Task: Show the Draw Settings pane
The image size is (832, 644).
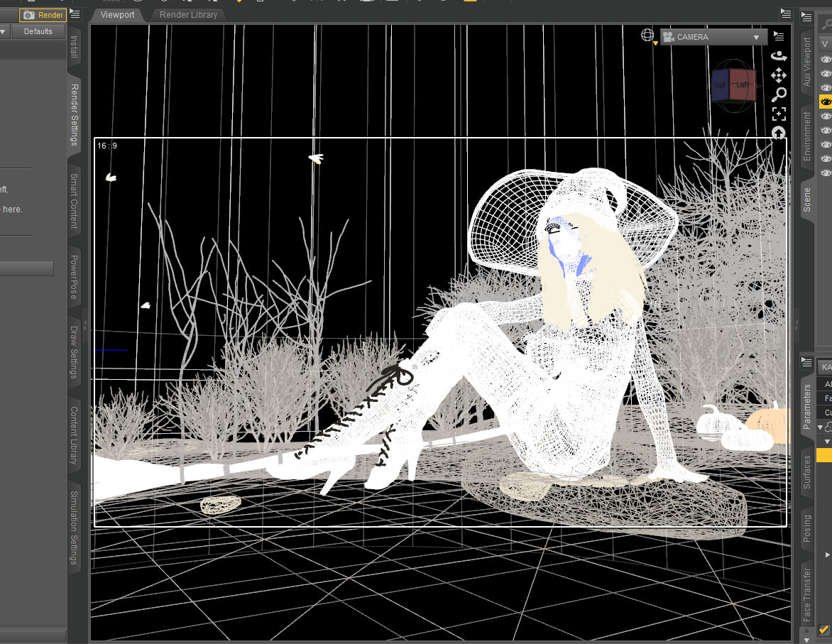Action: (x=75, y=352)
